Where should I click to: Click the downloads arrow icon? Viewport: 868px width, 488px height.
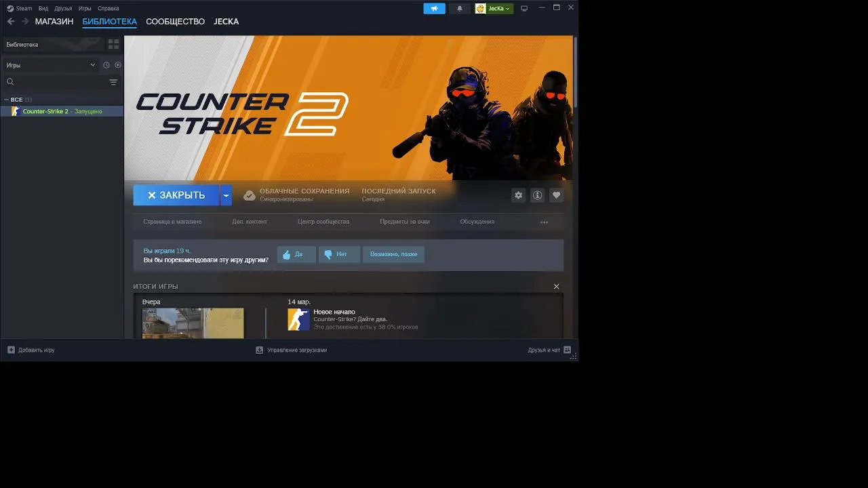click(x=259, y=350)
